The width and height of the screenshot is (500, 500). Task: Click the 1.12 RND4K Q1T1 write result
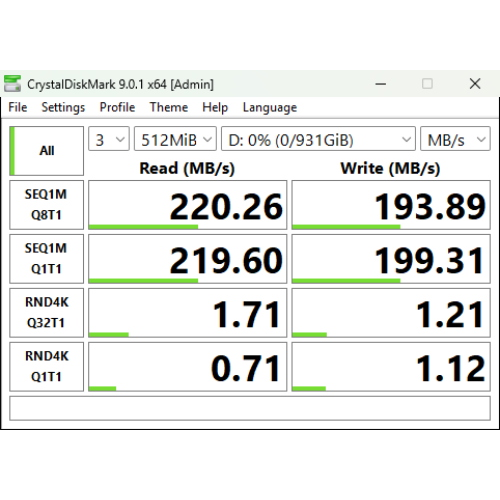click(391, 367)
